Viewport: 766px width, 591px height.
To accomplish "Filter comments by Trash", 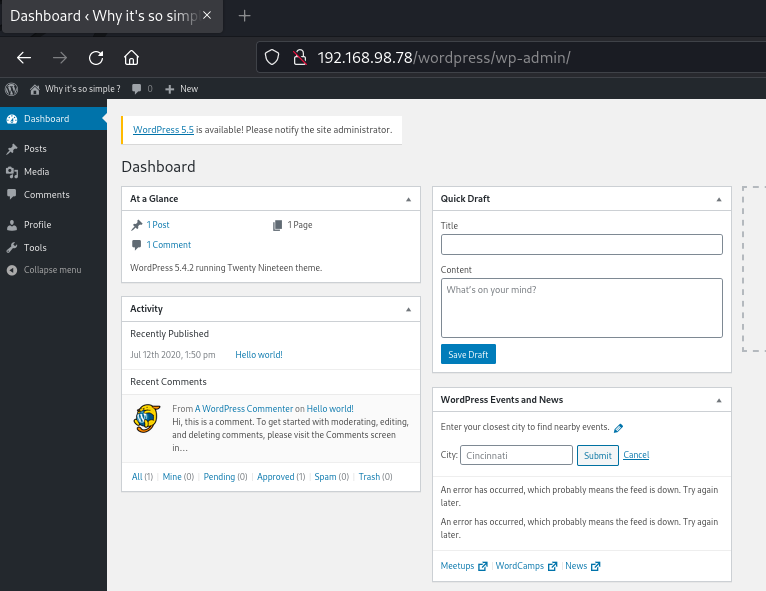I will click(369, 477).
